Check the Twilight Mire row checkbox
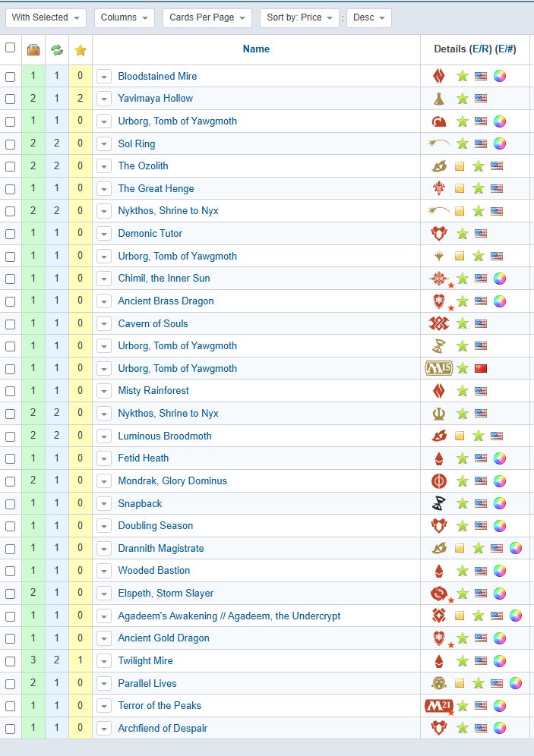The image size is (534, 756). coord(10,662)
